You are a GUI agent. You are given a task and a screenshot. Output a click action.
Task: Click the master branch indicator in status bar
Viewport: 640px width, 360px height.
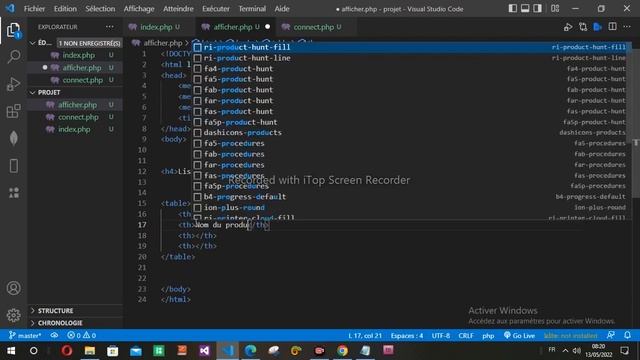25,336
